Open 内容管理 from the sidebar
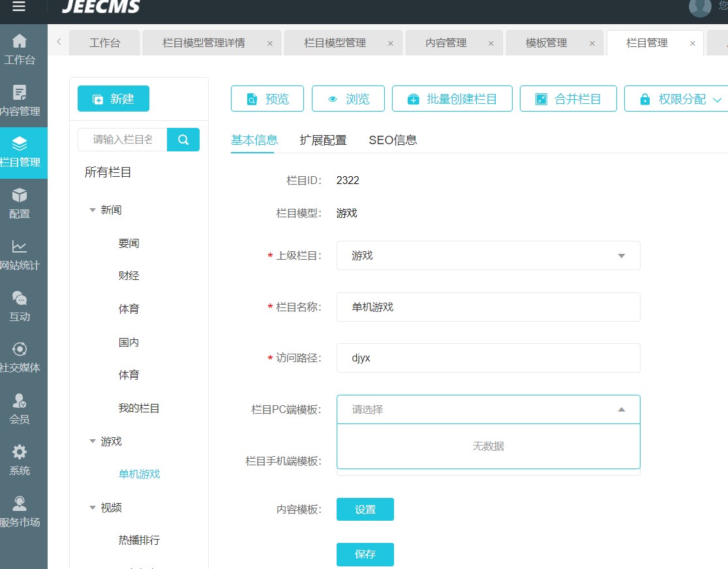 (x=20, y=93)
